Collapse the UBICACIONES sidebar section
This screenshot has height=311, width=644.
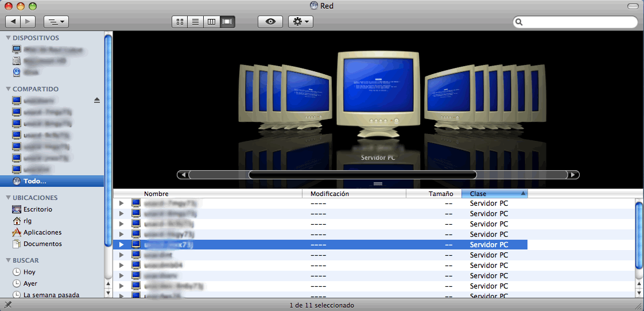click(x=8, y=197)
